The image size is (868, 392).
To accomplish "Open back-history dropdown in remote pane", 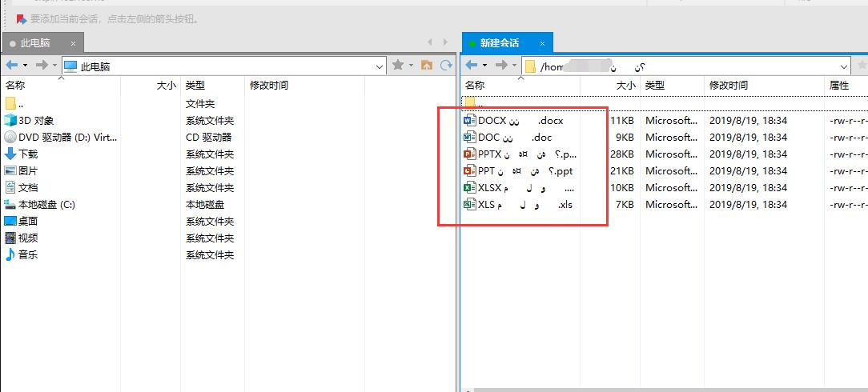I will pyautogui.click(x=485, y=66).
